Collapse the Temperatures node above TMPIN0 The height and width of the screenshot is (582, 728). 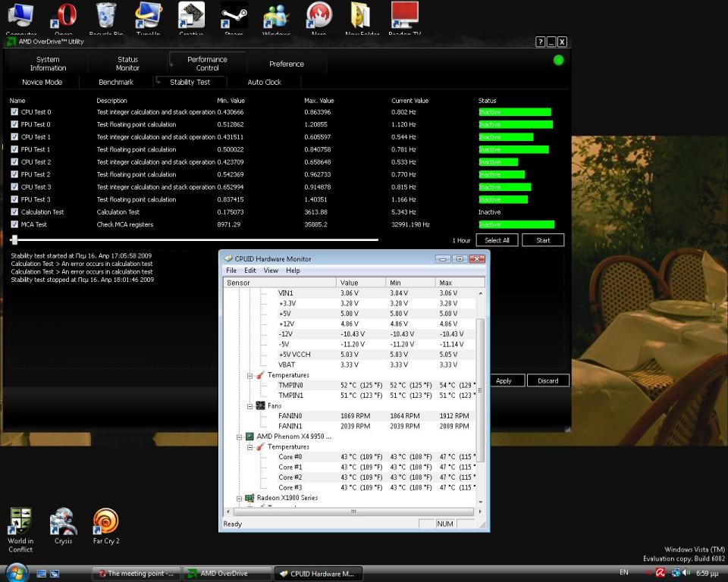click(249, 375)
